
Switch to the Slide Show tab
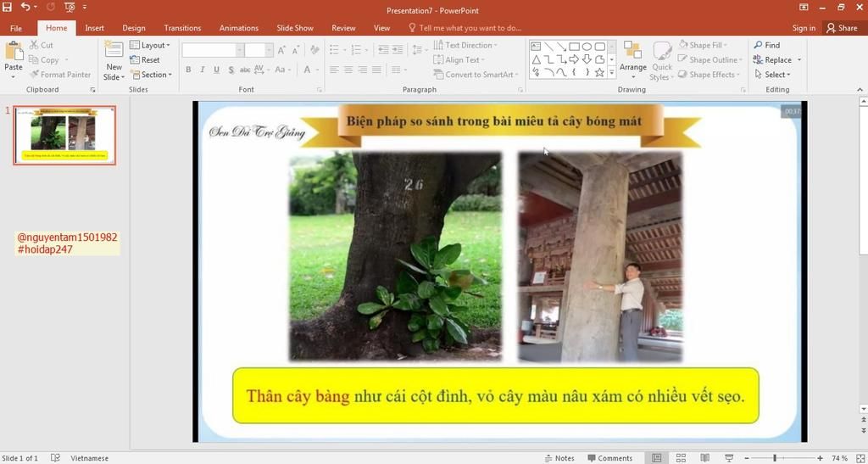[x=295, y=28]
